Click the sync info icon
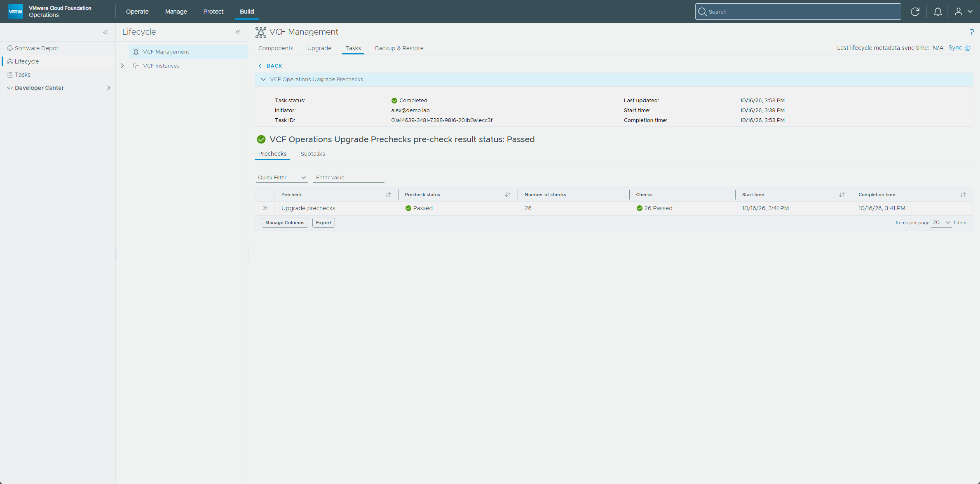This screenshot has width=980, height=484. (968, 48)
